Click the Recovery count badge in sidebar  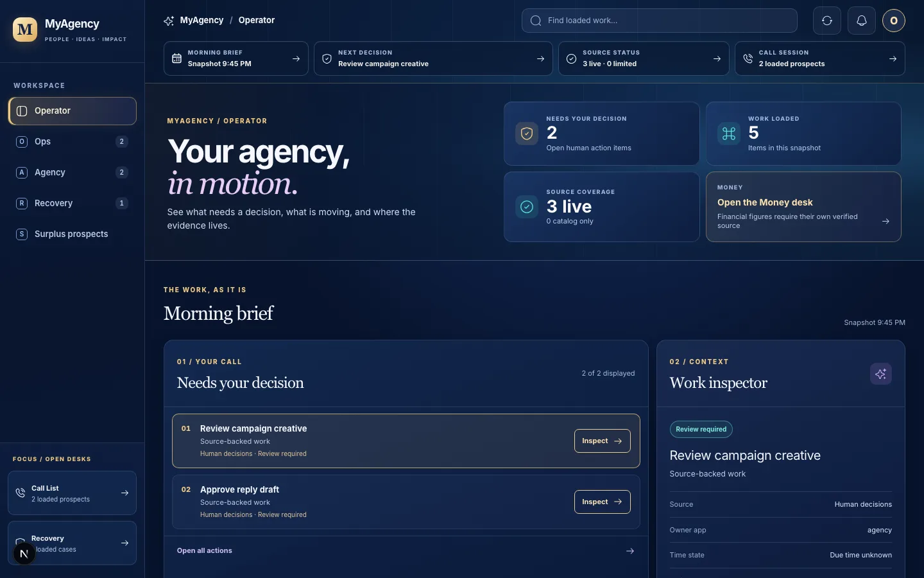122,204
